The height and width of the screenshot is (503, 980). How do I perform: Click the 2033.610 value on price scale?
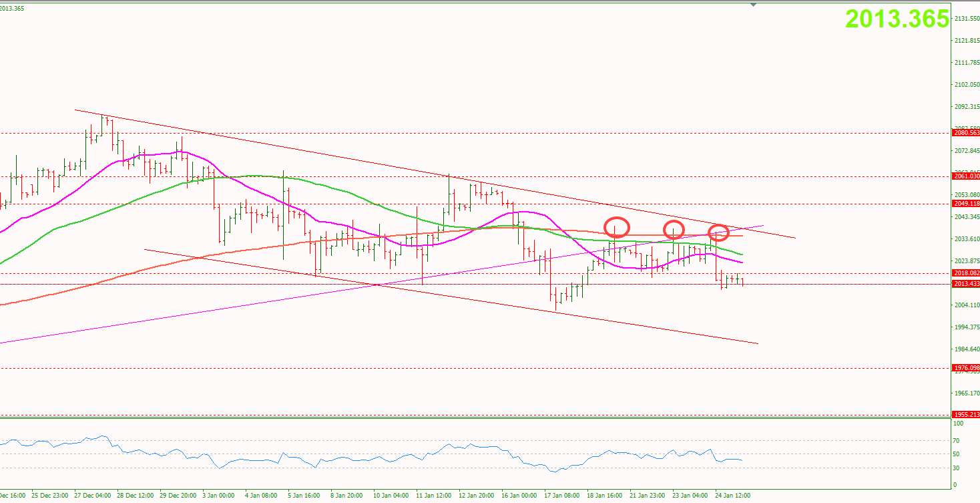pyautogui.click(x=967, y=239)
